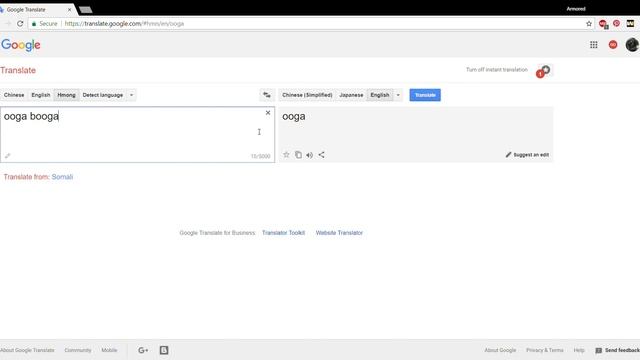Screen dimensions: 640x360
Task: Open the Google+ footer icon
Action: pyautogui.click(x=143, y=350)
